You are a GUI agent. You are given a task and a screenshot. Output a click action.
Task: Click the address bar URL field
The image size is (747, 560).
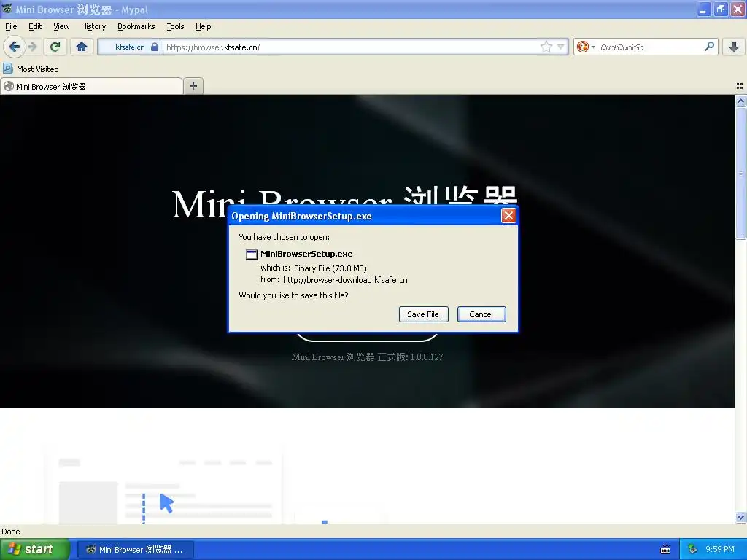tap(352, 47)
